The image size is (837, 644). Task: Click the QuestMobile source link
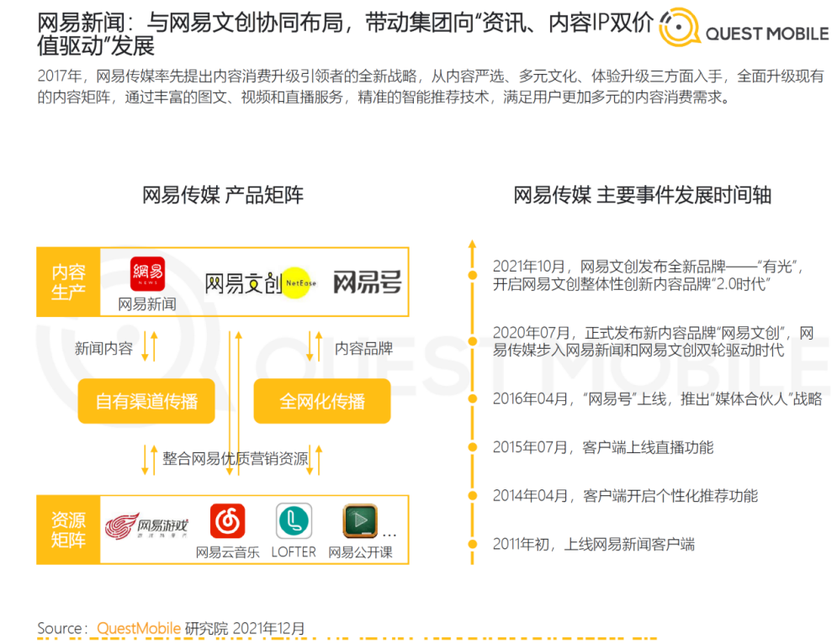tap(139, 628)
